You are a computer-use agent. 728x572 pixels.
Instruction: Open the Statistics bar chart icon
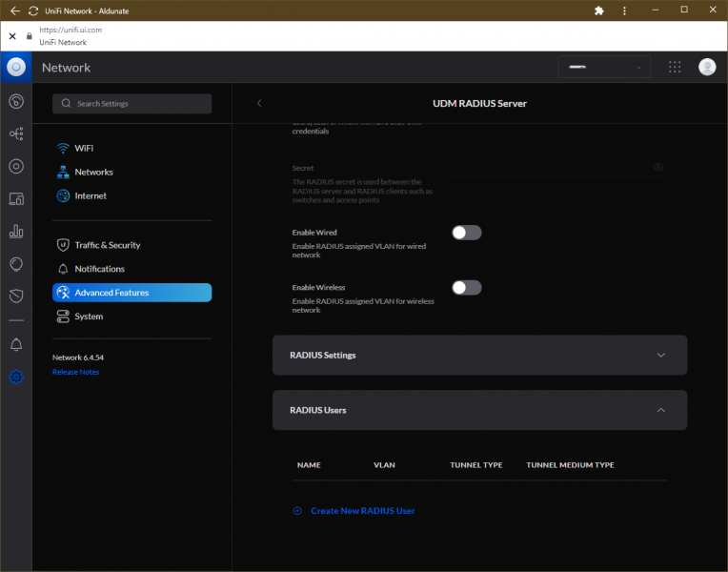click(x=16, y=232)
